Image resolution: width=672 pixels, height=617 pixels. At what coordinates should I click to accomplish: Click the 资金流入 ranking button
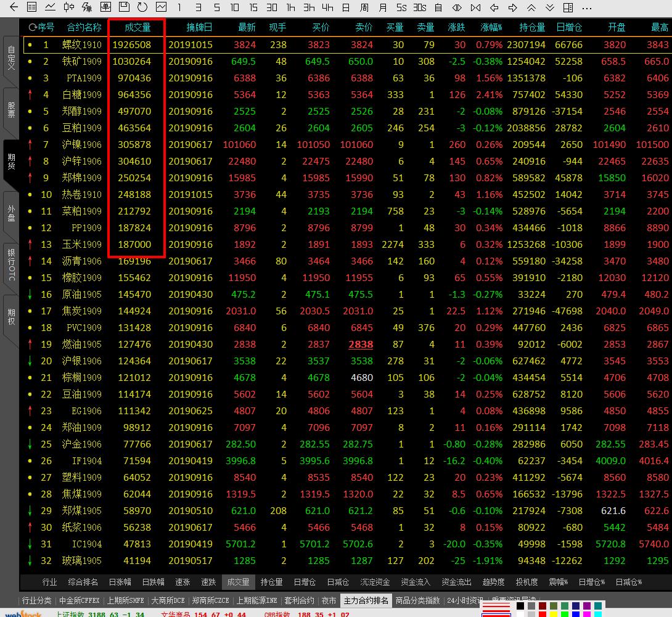[x=416, y=582]
